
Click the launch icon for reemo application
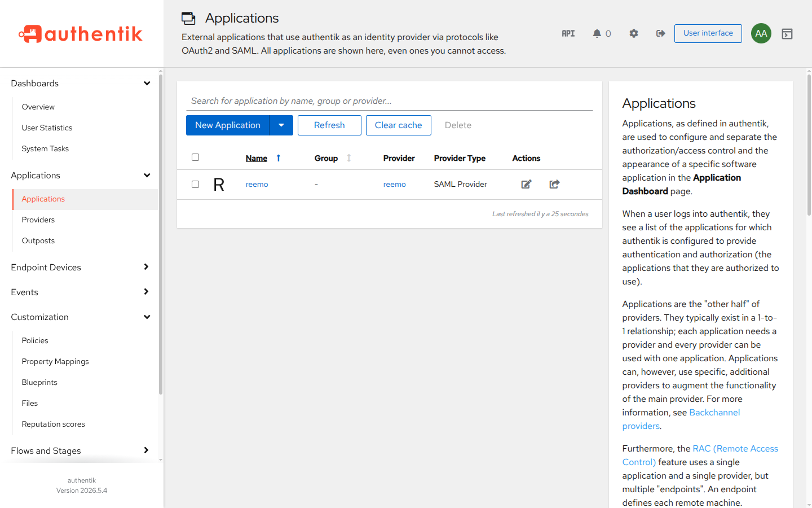[554, 184]
